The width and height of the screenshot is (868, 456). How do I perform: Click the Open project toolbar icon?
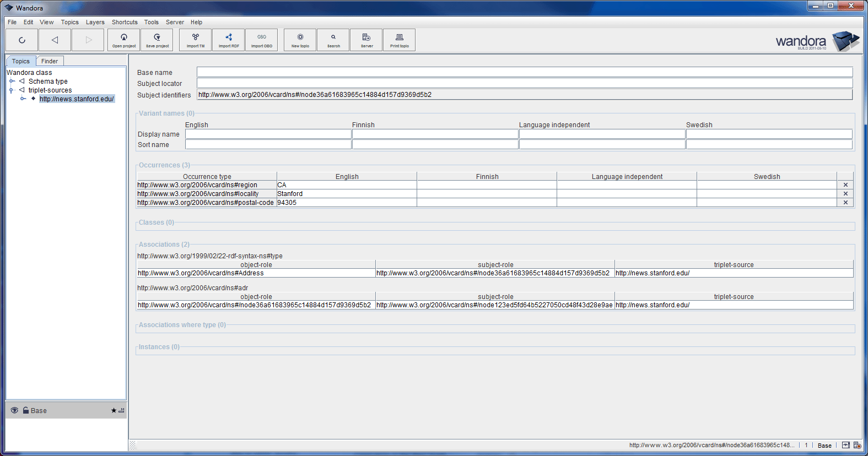tap(124, 40)
